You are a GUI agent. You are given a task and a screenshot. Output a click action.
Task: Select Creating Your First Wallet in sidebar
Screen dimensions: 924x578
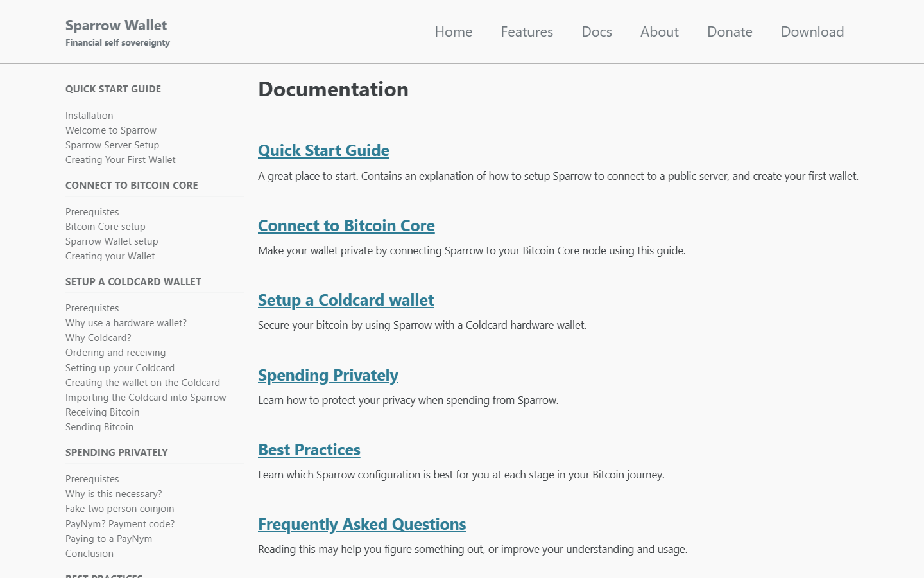click(121, 160)
